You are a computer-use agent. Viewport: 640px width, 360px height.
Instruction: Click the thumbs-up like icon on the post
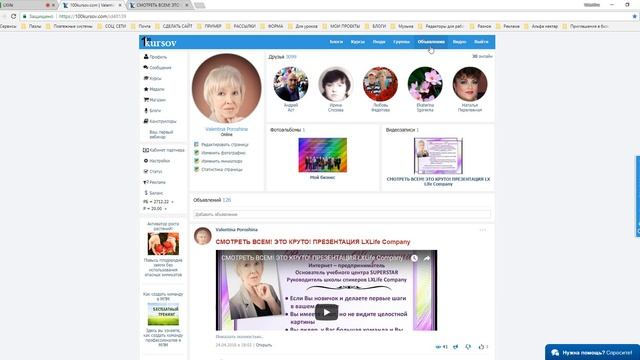coord(481,347)
